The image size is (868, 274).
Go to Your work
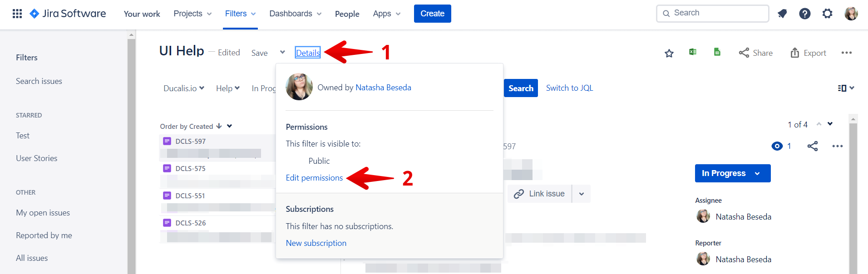[142, 14]
